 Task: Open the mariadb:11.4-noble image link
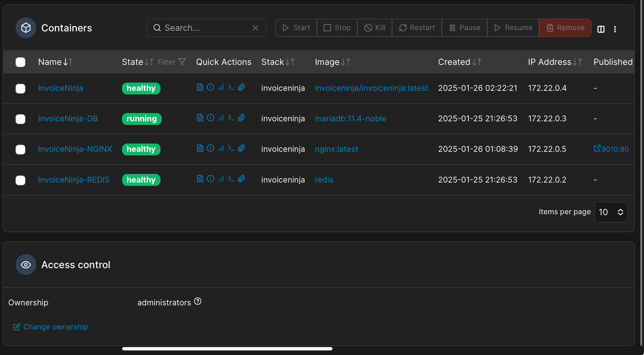(x=351, y=119)
